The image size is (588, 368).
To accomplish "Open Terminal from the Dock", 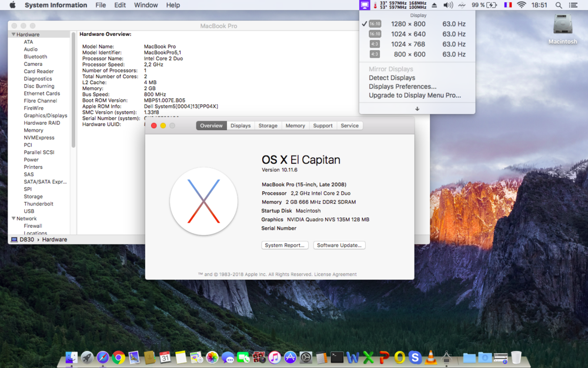I will (337, 357).
